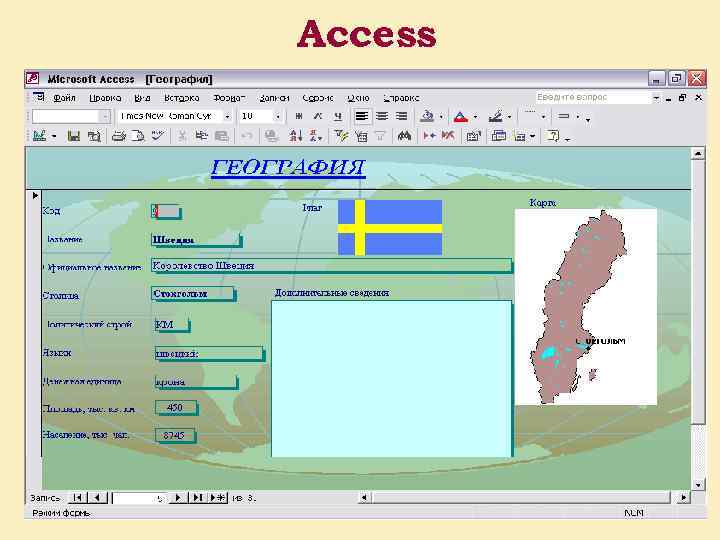This screenshot has height=540, width=720.
Task: Click the Дополнительные сведения memo field
Action: click(391, 378)
